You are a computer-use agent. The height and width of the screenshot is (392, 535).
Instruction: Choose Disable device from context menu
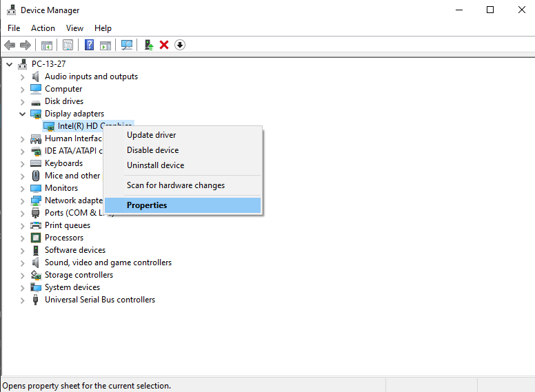point(183,150)
